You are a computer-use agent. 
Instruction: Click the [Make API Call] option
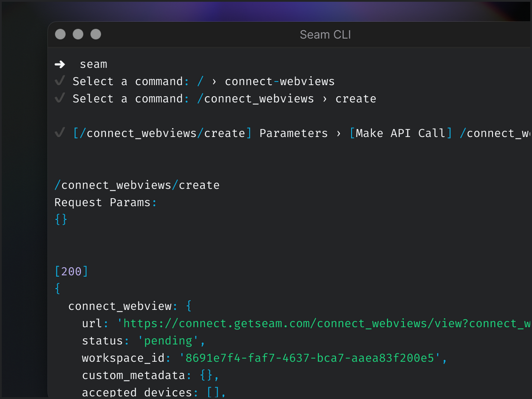tap(400, 133)
